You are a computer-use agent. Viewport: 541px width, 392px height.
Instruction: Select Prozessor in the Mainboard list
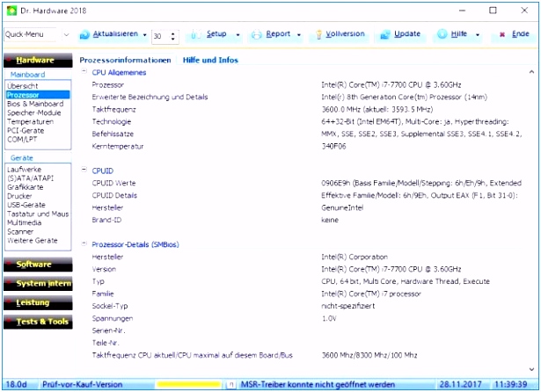(38, 95)
